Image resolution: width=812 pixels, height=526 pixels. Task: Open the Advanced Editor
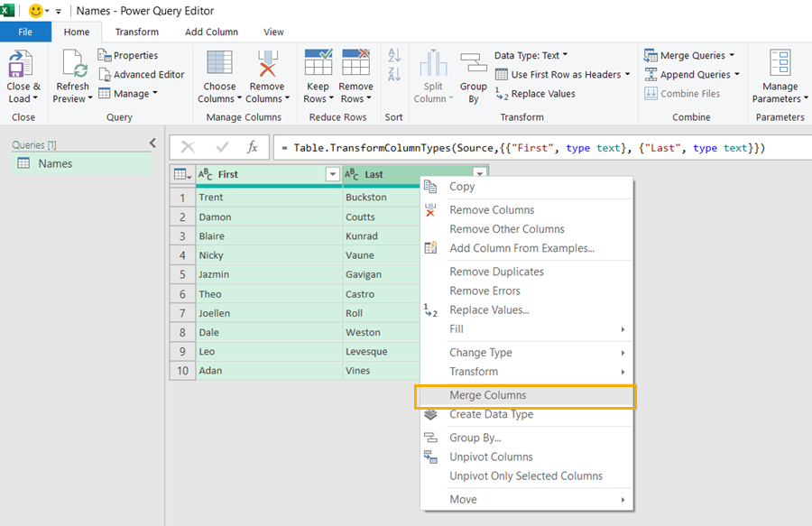click(x=142, y=75)
